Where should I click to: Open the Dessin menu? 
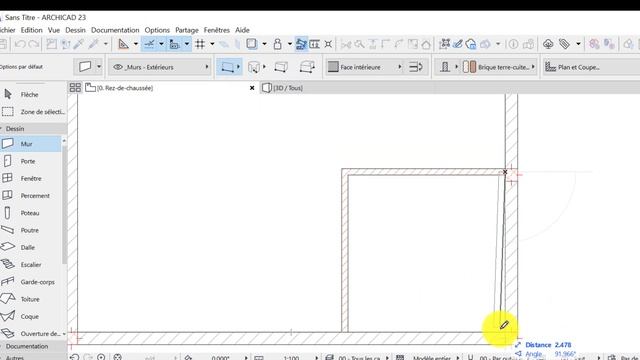(76, 30)
